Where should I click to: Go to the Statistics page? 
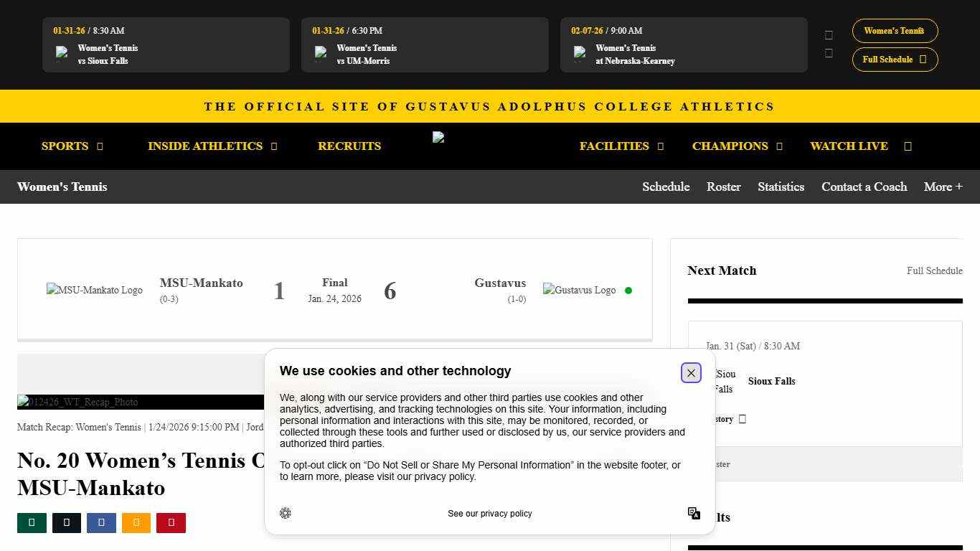click(x=781, y=187)
